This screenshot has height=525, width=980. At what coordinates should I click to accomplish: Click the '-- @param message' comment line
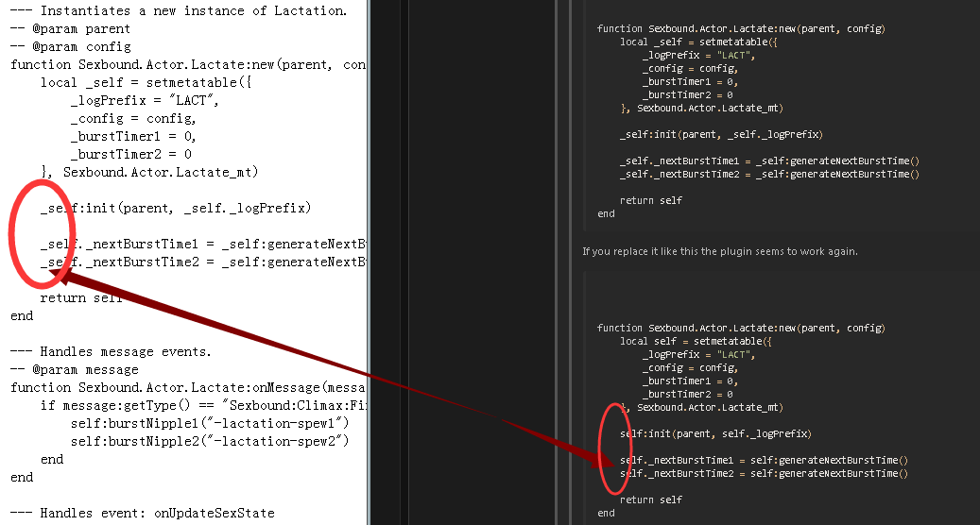coord(75,369)
